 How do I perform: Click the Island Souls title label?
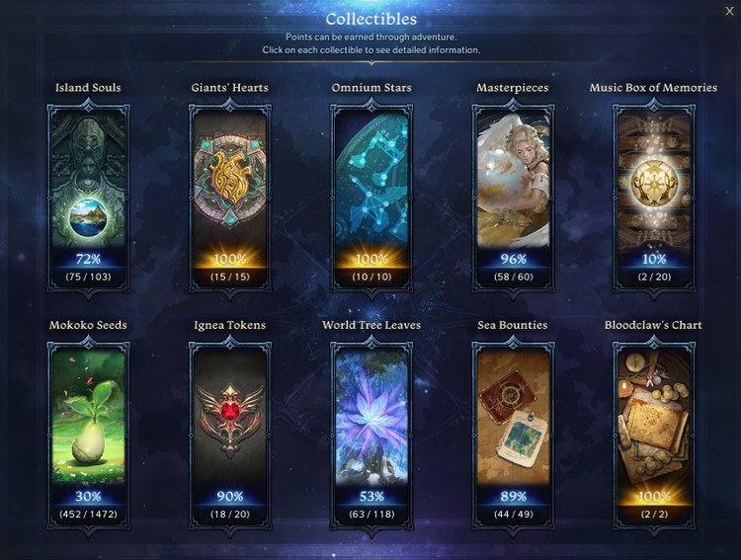click(x=88, y=88)
